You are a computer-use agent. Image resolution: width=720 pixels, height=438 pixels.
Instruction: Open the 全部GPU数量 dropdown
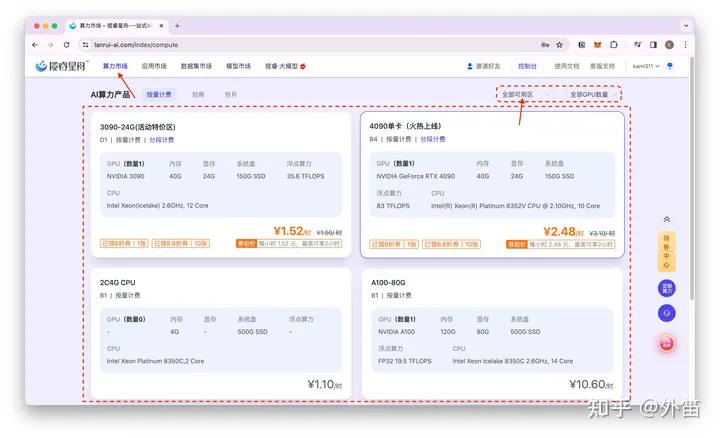[x=593, y=95]
